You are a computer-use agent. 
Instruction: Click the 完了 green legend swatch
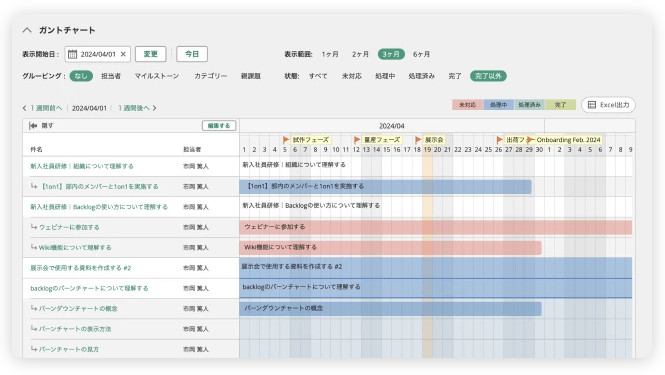click(560, 105)
